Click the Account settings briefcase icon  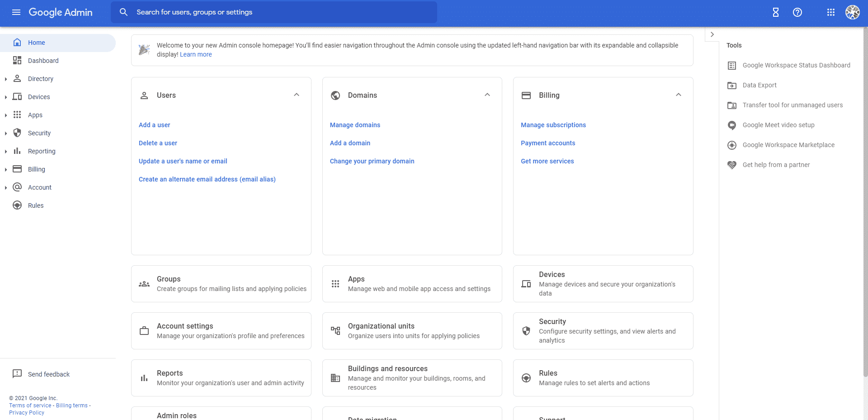[144, 331]
